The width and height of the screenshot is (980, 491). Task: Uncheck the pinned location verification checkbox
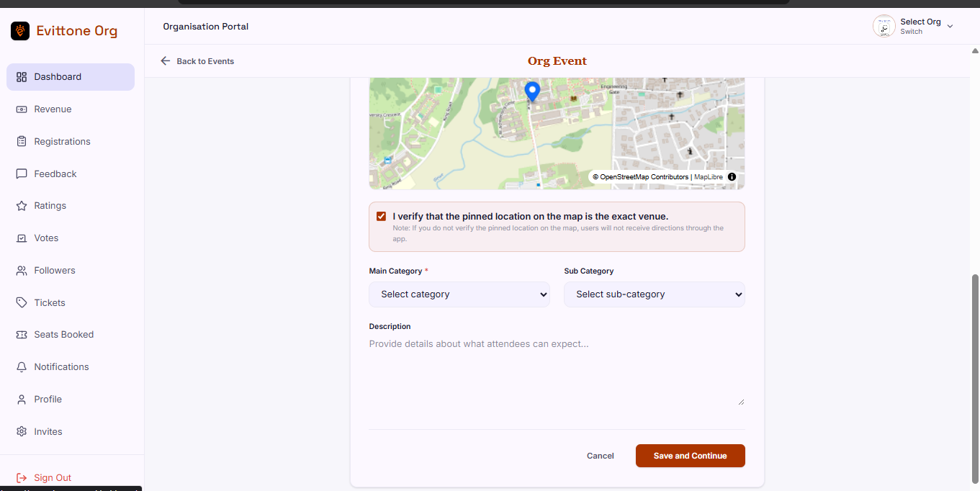[382, 217]
